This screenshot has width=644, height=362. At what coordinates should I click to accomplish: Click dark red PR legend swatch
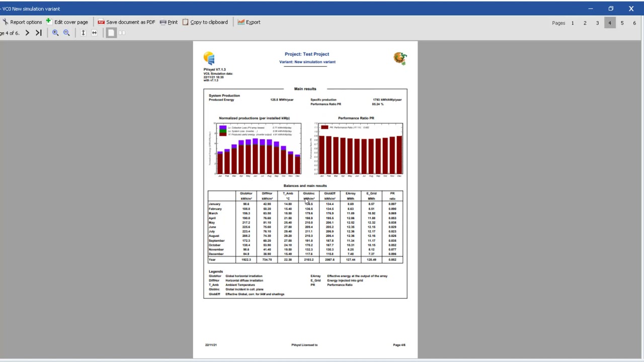coord(325,128)
